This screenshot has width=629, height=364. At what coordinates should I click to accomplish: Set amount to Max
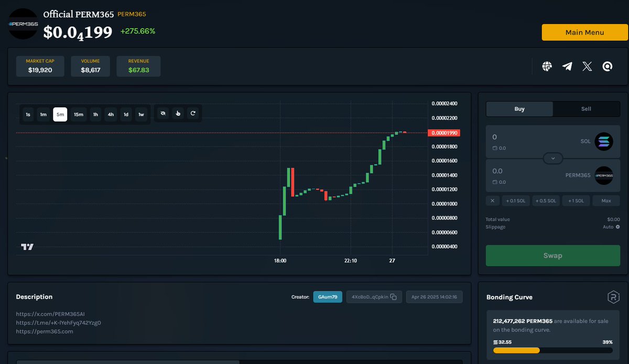[606, 201]
